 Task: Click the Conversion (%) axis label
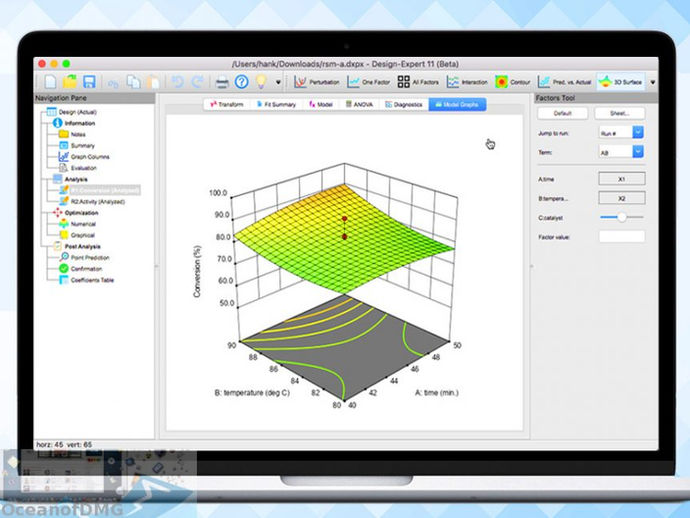click(x=197, y=272)
